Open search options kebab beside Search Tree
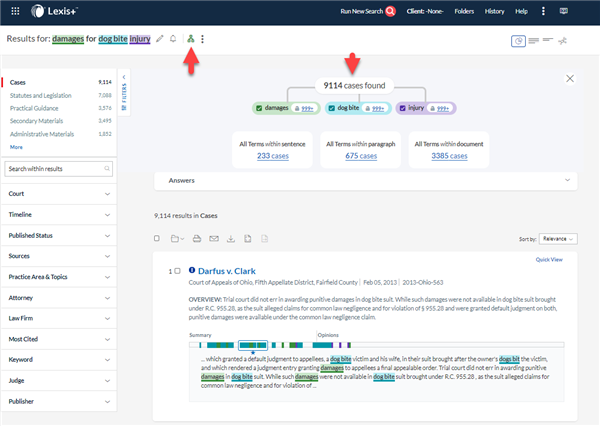This screenshot has height=426, width=600. 202,39
